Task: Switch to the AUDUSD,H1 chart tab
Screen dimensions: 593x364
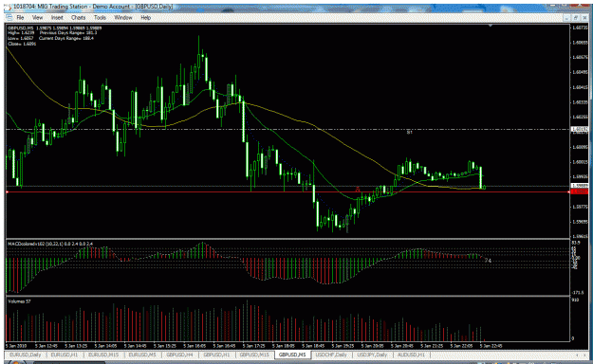Action: (x=411, y=355)
